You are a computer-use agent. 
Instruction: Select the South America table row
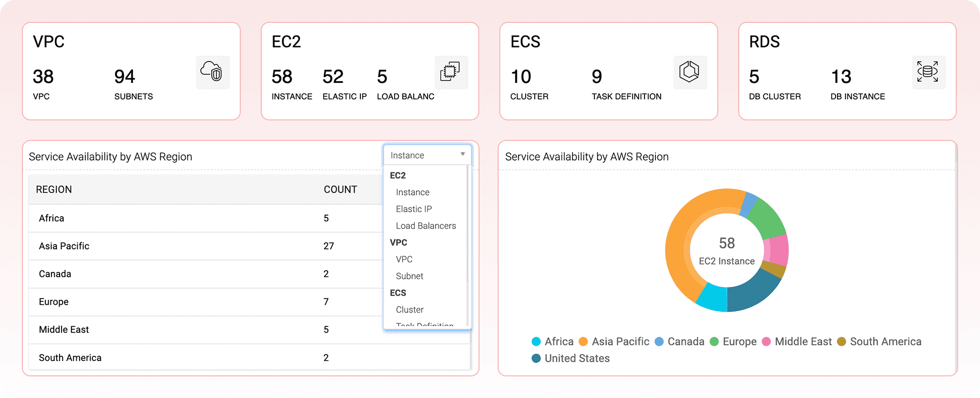[x=250, y=358]
